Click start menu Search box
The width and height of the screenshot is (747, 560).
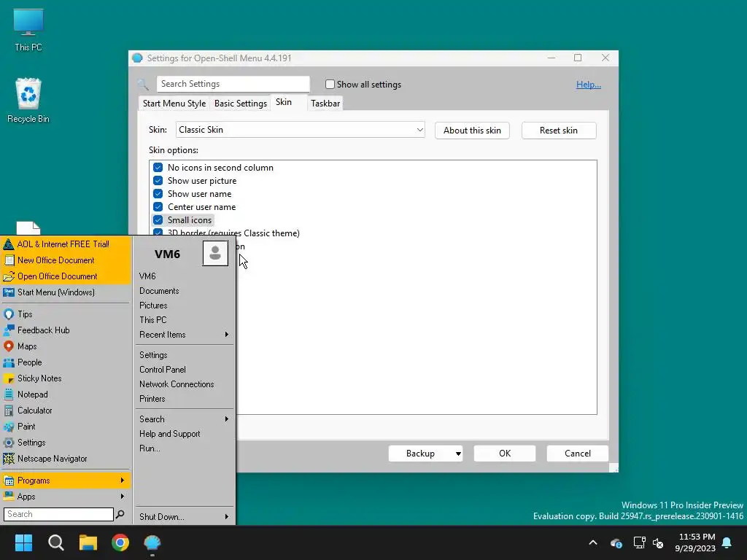tap(58, 514)
